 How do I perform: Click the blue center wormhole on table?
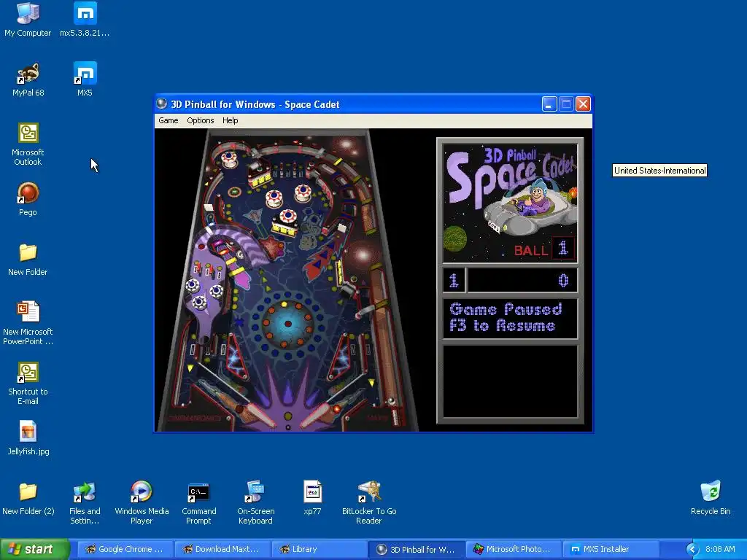[287, 324]
